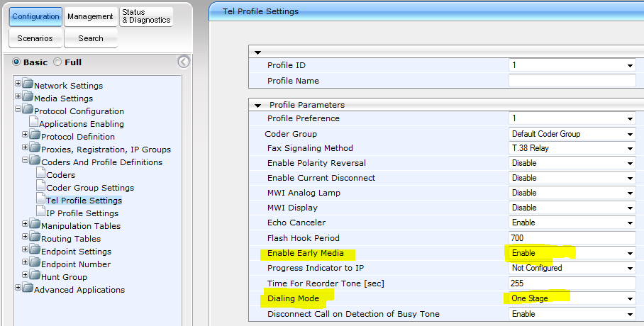Open the Scenarios tab
The image size is (644, 326).
[35, 38]
